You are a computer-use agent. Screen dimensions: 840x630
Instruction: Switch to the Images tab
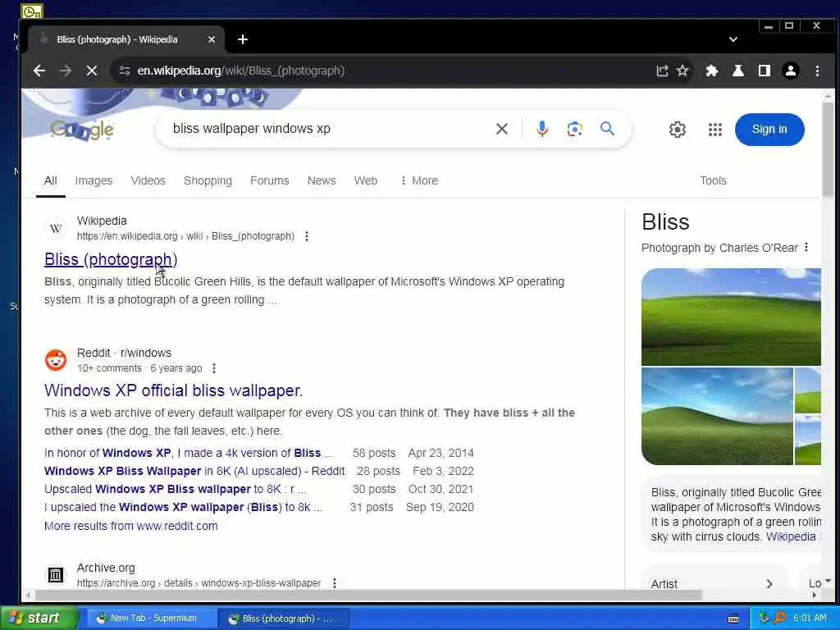click(94, 180)
